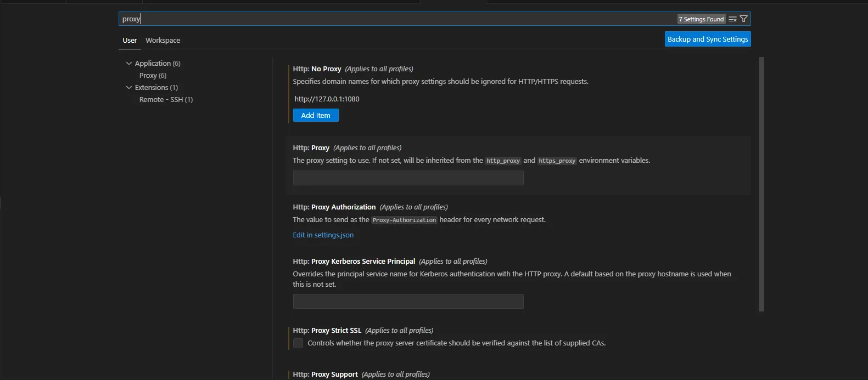This screenshot has height=380, width=868.
Task: Click the Http: Proxy Strict SSL title
Action: click(327, 331)
